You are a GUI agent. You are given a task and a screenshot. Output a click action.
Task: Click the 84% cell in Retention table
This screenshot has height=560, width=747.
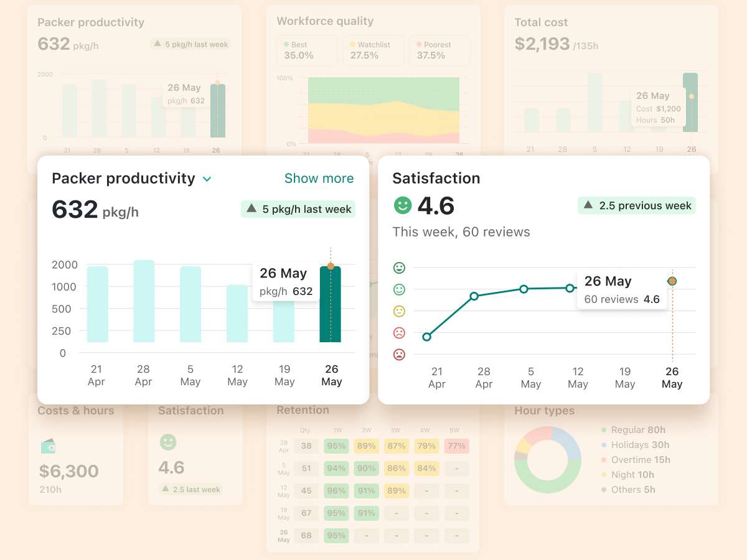pos(426,468)
